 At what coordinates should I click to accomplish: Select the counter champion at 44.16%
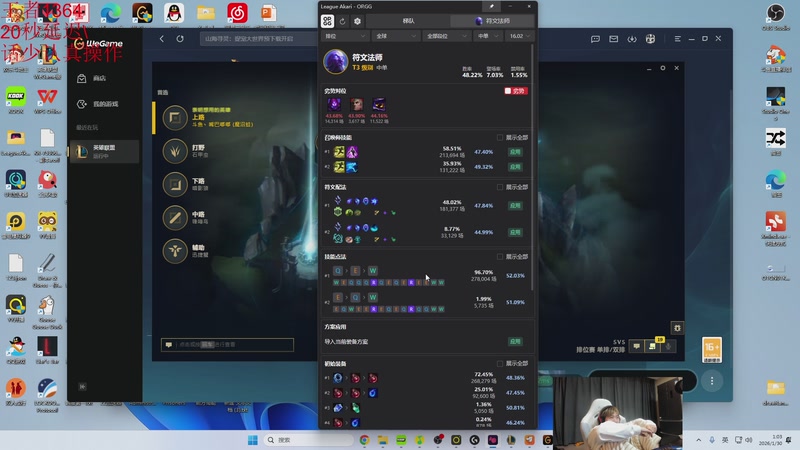(379, 105)
